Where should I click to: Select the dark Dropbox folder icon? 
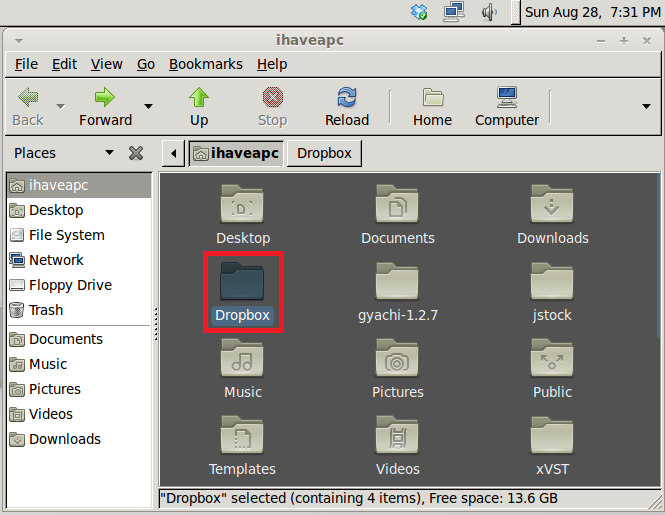coord(242,281)
